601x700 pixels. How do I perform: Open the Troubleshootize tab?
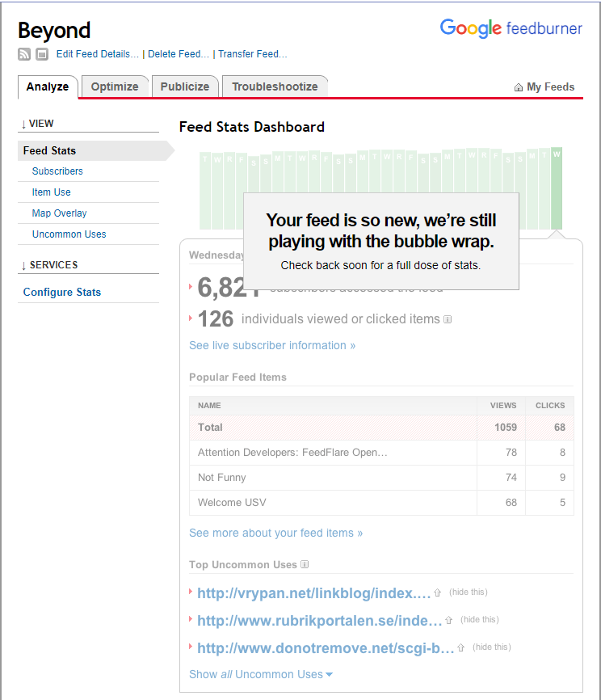[x=275, y=86]
